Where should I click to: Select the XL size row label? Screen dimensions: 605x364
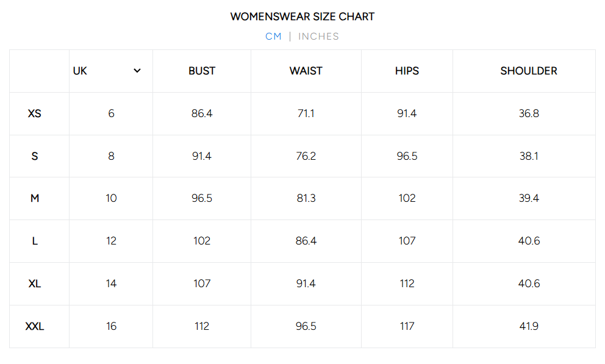click(35, 284)
